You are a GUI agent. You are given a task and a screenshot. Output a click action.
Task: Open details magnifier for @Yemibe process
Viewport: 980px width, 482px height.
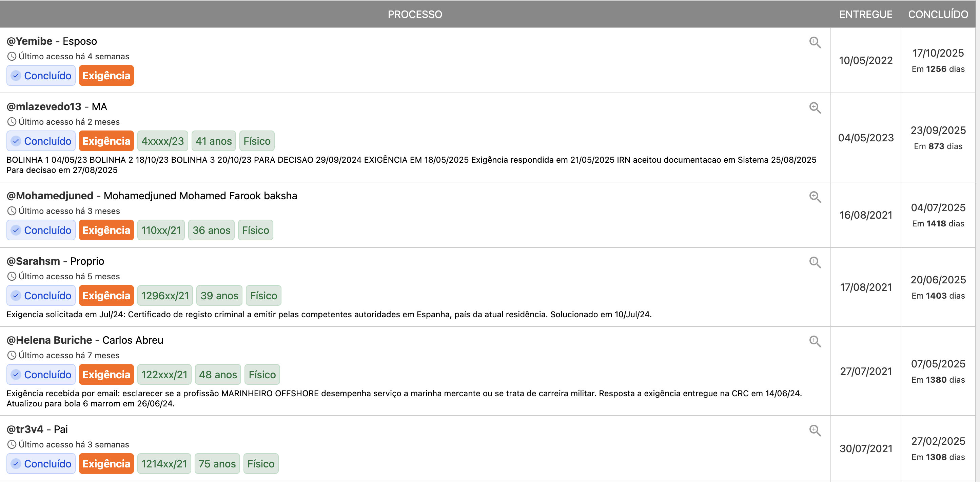815,42
